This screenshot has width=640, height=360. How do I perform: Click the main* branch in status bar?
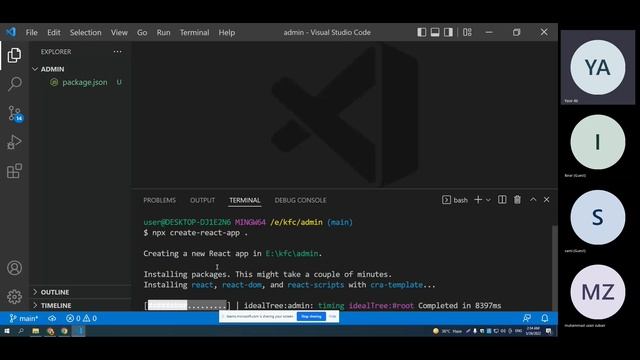tap(24, 318)
